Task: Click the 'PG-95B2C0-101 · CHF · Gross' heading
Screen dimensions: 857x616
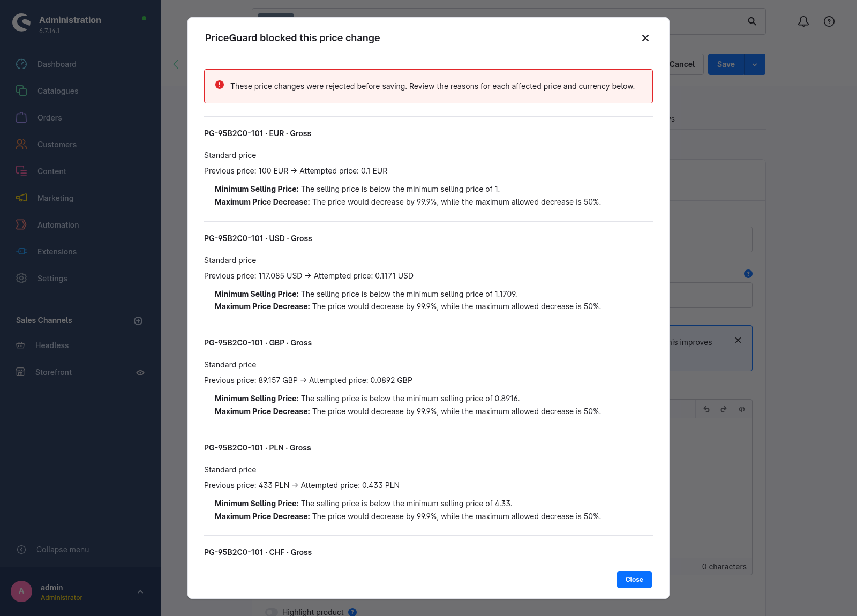Action: tap(258, 552)
